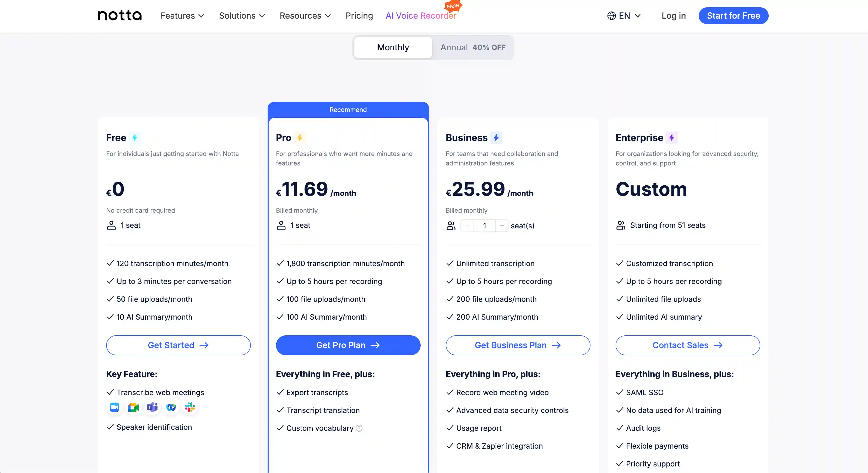Click the seat count input field

tap(484, 225)
